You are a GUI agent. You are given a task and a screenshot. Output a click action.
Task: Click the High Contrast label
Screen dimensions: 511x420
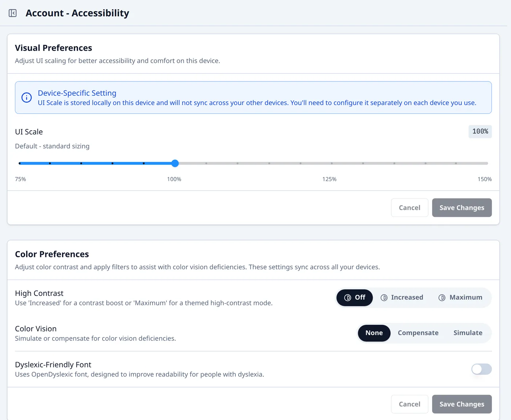click(x=39, y=293)
